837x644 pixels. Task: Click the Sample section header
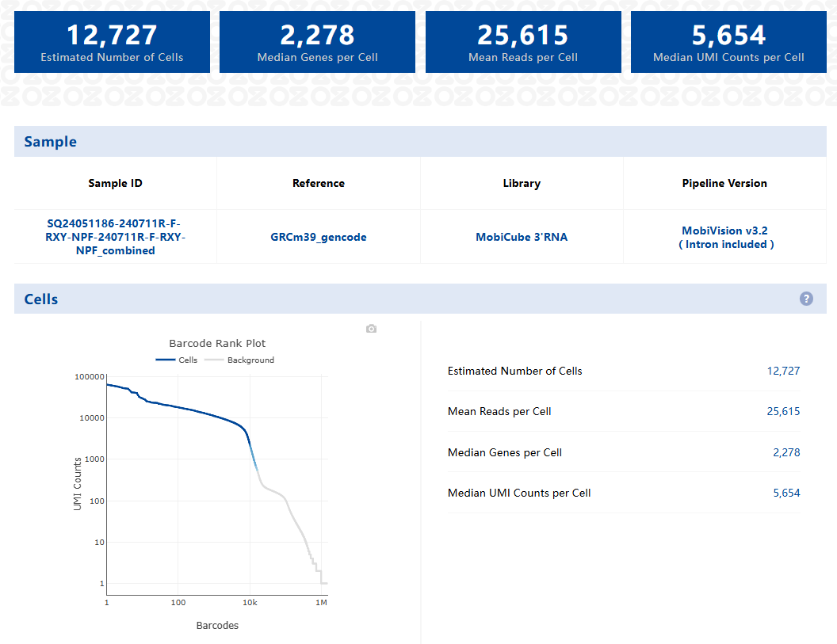coord(50,142)
